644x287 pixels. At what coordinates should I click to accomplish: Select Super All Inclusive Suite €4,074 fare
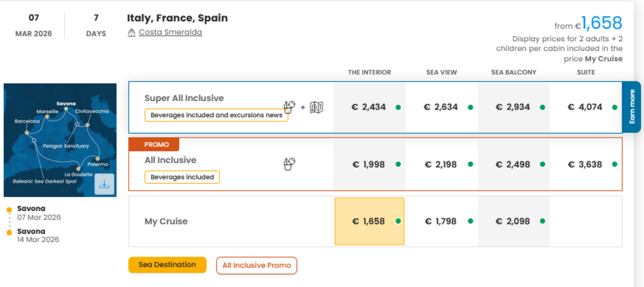pos(585,107)
